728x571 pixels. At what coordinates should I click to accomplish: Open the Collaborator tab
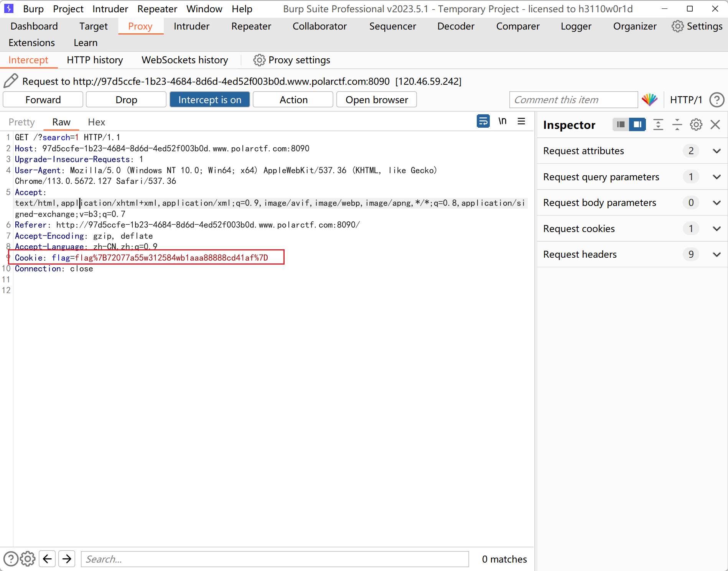click(320, 26)
